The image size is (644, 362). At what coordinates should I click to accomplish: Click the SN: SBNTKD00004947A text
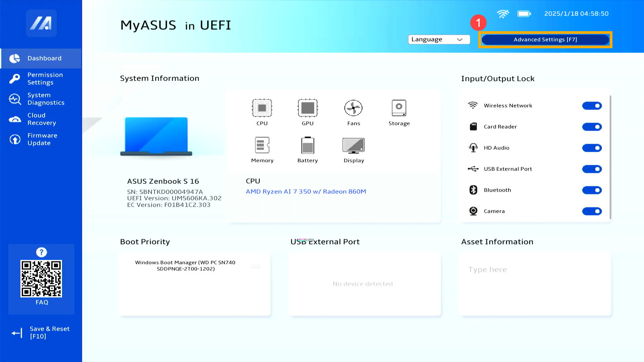coord(165,192)
